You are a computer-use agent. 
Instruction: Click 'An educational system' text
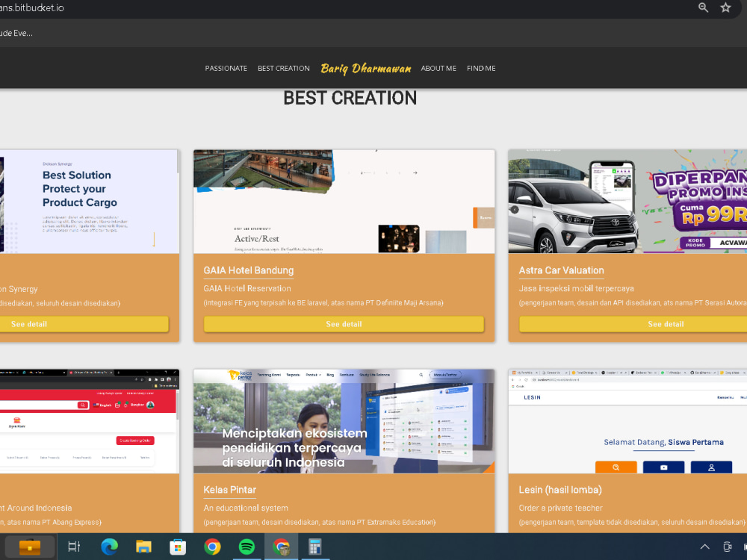tap(246, 508)
